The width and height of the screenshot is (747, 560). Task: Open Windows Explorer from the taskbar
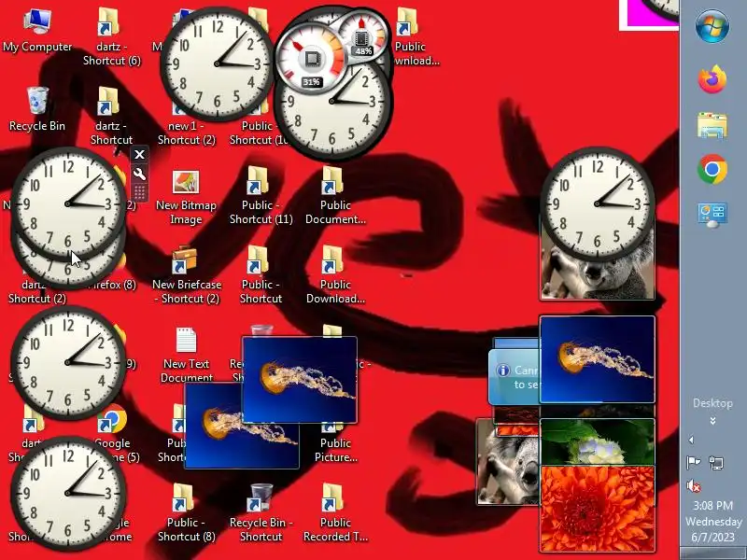click(712, 126)
